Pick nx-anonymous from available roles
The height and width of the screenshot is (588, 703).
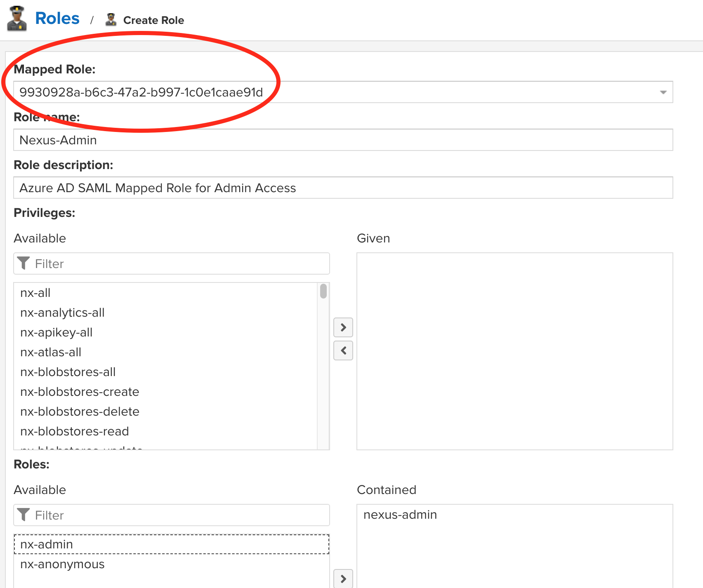pyautogui.click(x=62, y=564)
